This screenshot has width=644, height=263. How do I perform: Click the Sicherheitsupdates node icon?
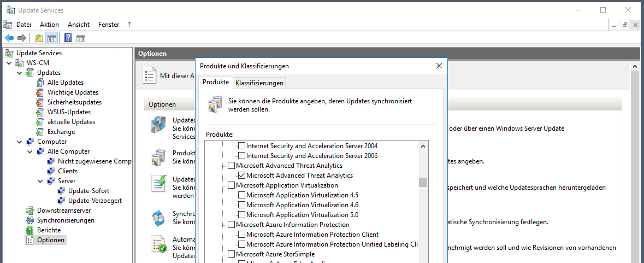(40, 102)
